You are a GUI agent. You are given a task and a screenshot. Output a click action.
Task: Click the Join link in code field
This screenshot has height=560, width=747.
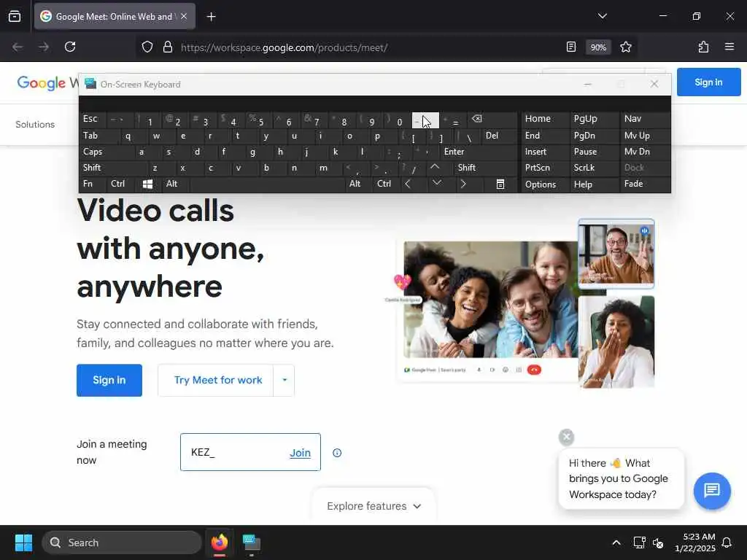300,453
